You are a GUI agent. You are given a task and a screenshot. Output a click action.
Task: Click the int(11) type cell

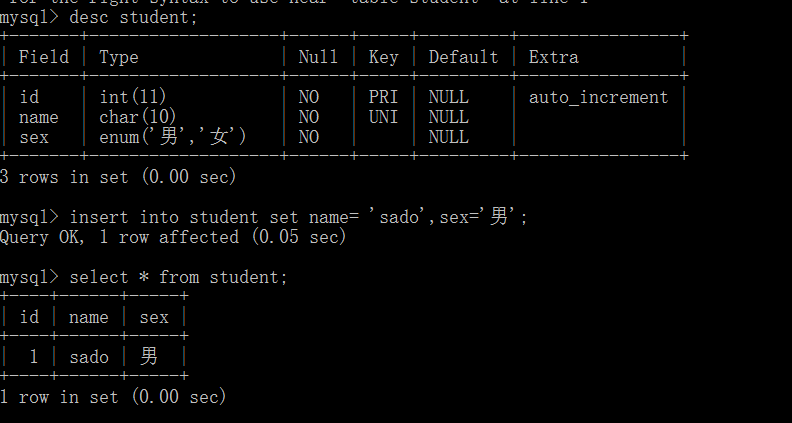(133, 97)
